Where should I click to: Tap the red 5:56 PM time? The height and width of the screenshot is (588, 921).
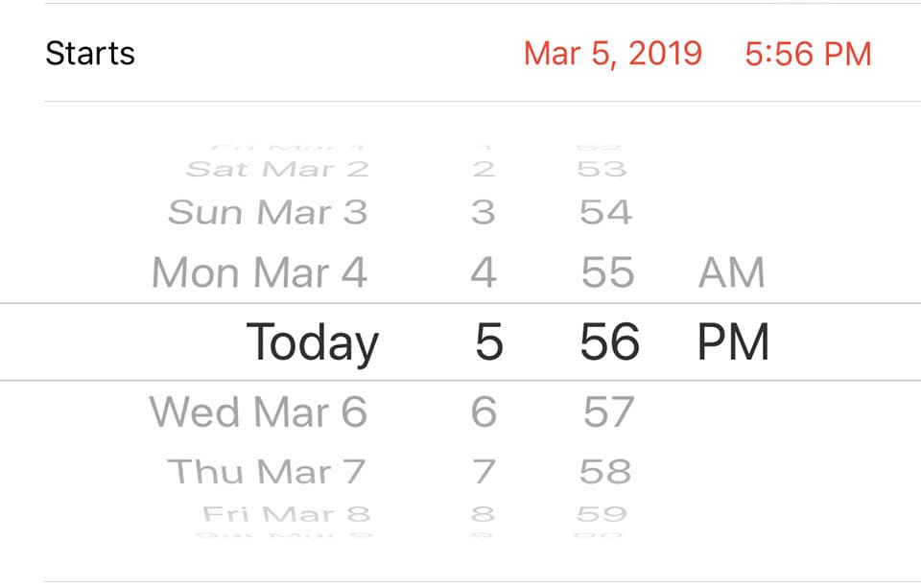(808, 54)
